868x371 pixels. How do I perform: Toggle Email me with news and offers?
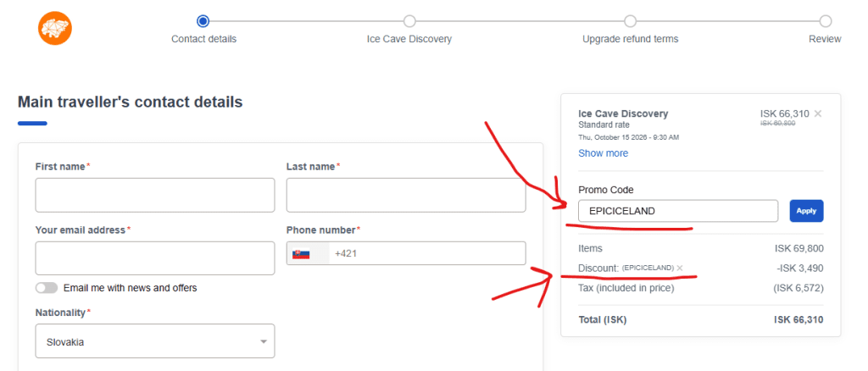pos(47,288)
